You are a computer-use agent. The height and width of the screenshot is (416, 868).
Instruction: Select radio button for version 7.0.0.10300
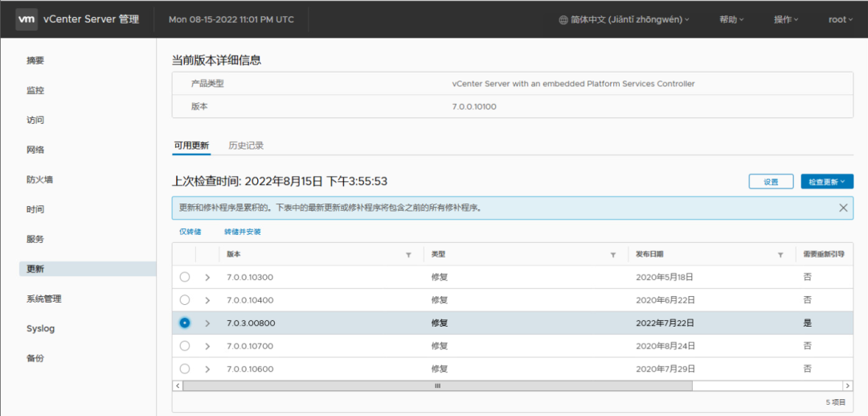pos(185,277)
